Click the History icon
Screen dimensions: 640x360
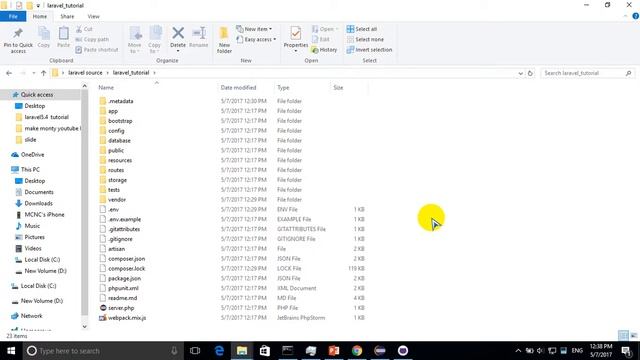point(315,50)
